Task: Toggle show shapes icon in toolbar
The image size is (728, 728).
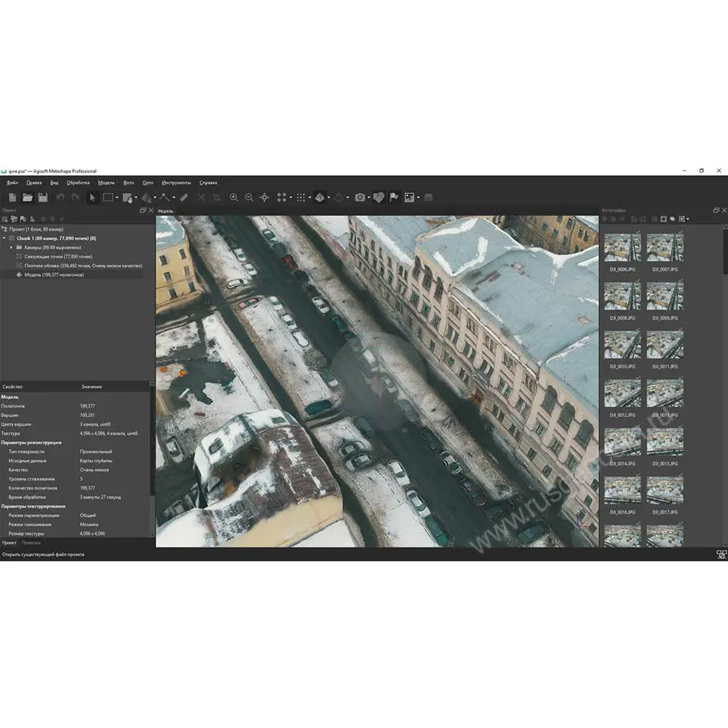Action: click(x=378, y=197)
